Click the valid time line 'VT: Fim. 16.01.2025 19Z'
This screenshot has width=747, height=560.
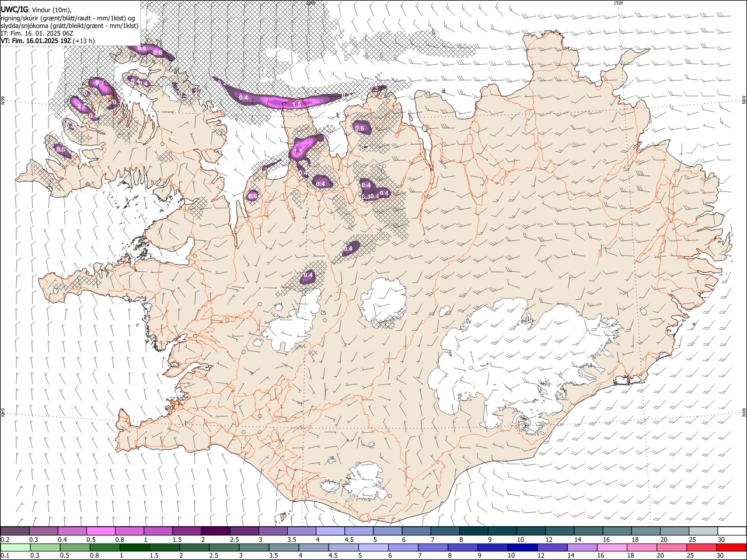(34, 41)
